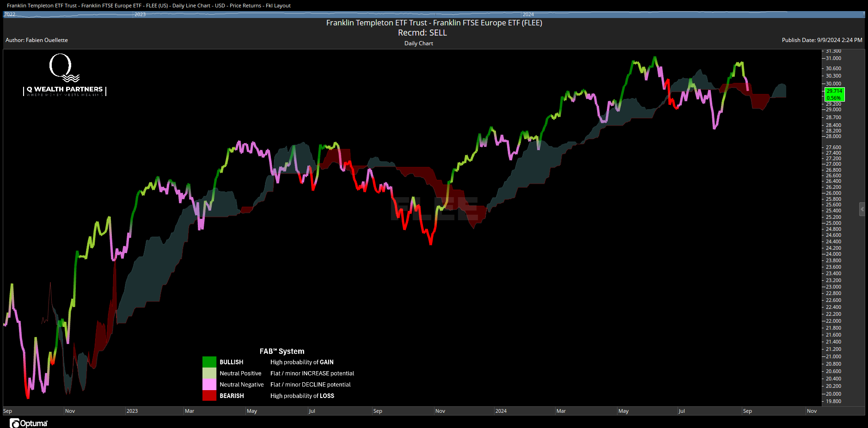The width and height of the screenshot is (868, 428).
Task: Expand the right side panel via the chevron arrow
Action: [862, 210]
